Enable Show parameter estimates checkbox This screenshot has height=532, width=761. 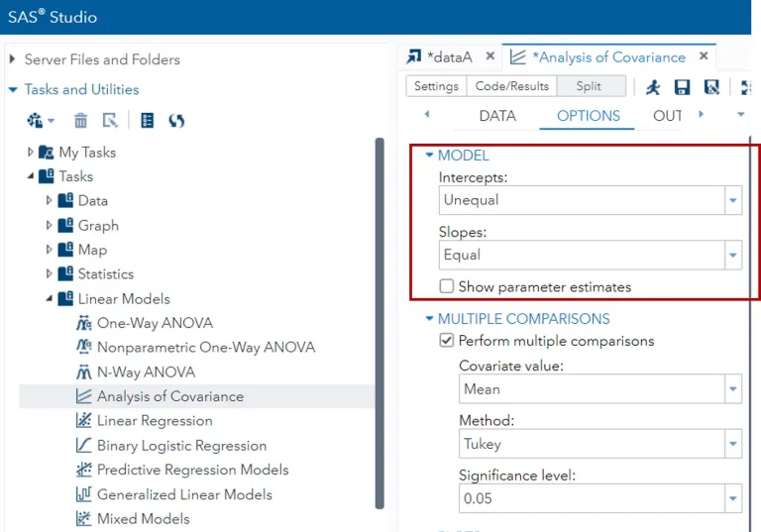[448, 287]
